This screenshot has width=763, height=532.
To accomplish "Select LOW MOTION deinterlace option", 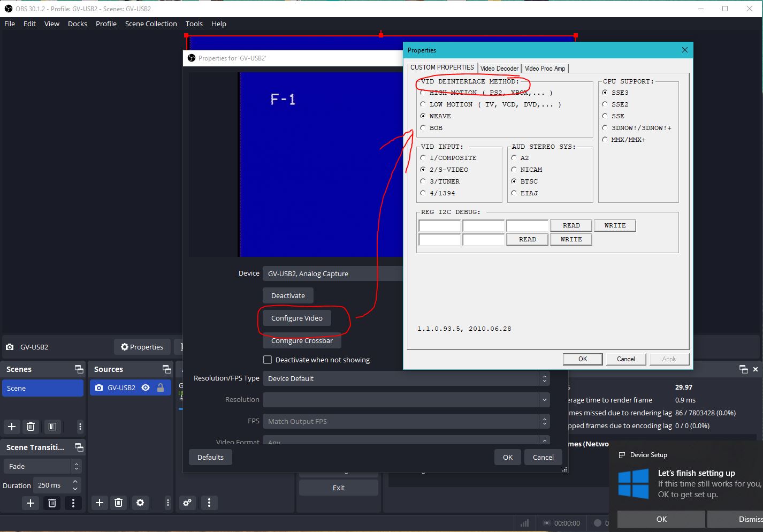I will point(423,104).
